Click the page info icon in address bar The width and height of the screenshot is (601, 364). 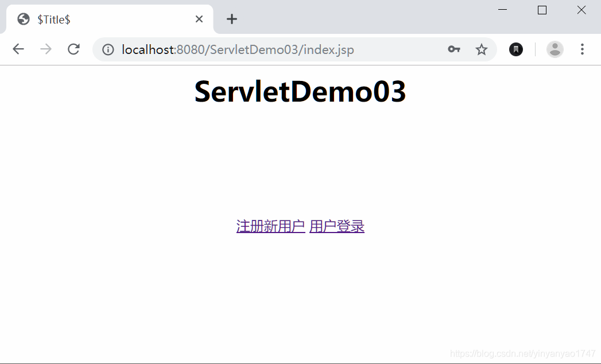[108, 49]
